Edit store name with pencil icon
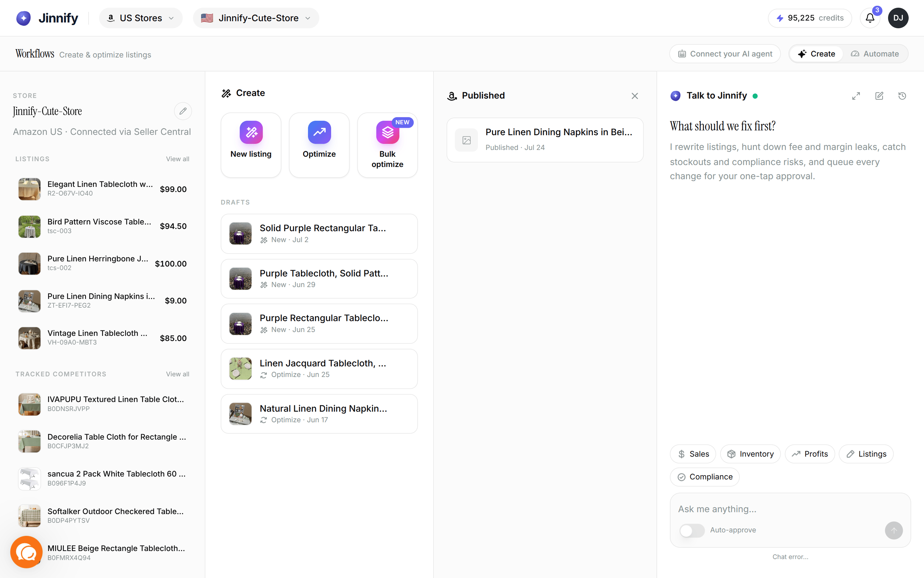The height and width of the screenshot is (578, 924). pyautogui.click(x=183, y=111)
